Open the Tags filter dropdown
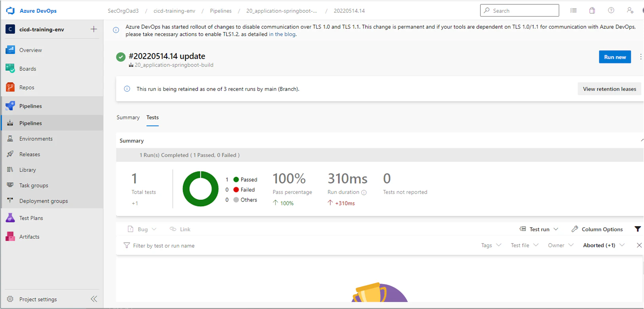 click(x=491, y=245)
